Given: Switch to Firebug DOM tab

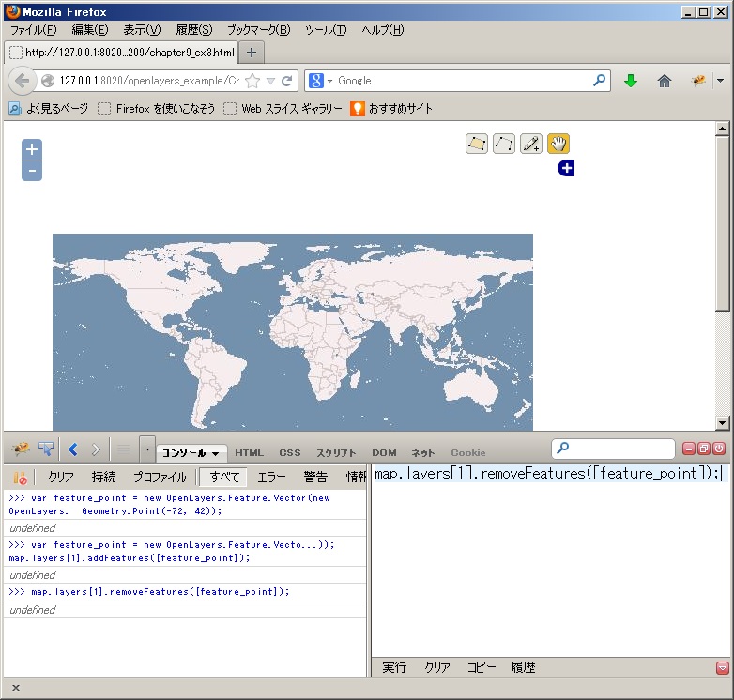Looking at the screenshot, I should point(384,453).
